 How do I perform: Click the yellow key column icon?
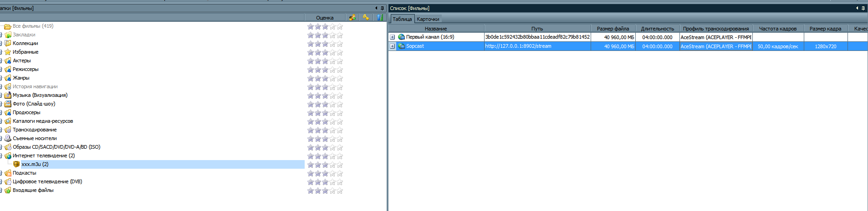366,18
